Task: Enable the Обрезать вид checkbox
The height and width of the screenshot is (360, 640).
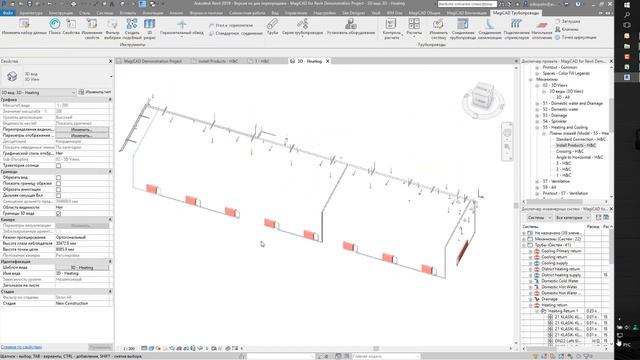Action: (58, 178)
